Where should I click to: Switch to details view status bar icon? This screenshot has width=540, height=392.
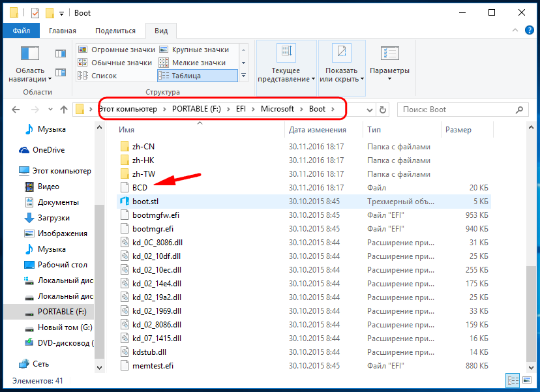click(x=513, y=381)
